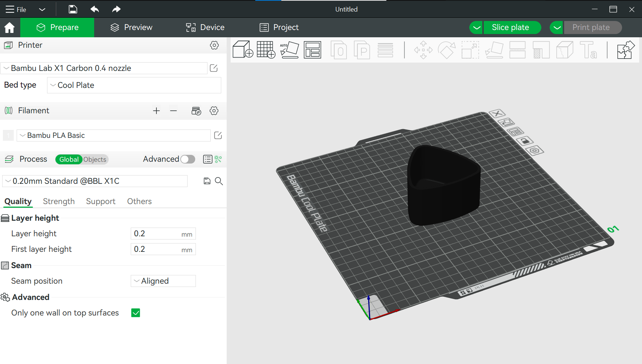
Task: Remove plate with X icon
Action: point(497,114)
